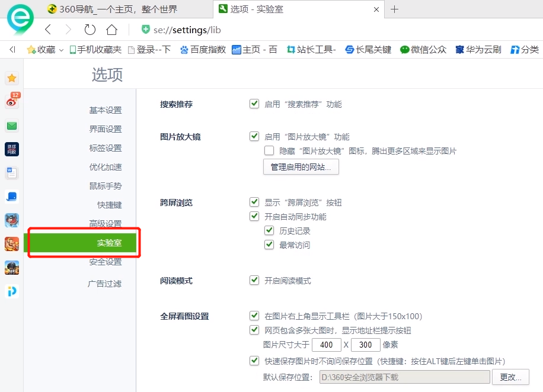The height and width of the screenshot is (392, 543).
Task: Open the 更改 save location chooser
Action: pyautogui.click(x=511, y=377)
